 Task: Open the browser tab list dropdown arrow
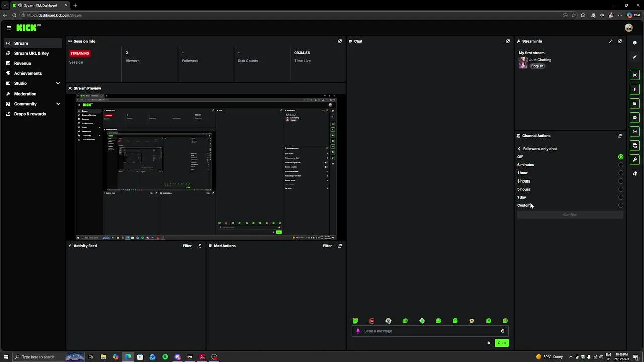pos(5,5)
